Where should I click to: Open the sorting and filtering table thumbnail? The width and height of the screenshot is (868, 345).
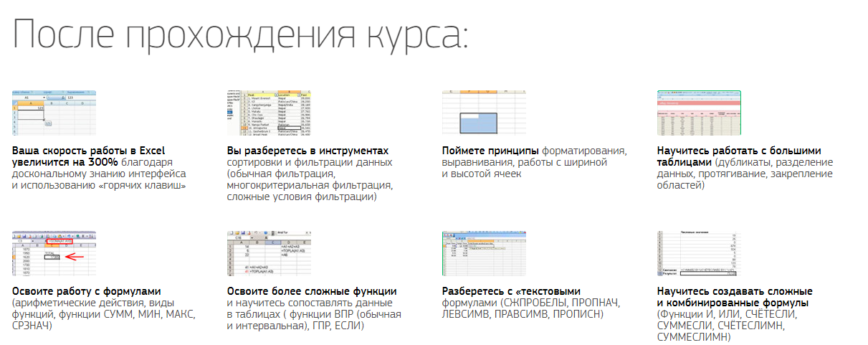(x=269, y=113)
